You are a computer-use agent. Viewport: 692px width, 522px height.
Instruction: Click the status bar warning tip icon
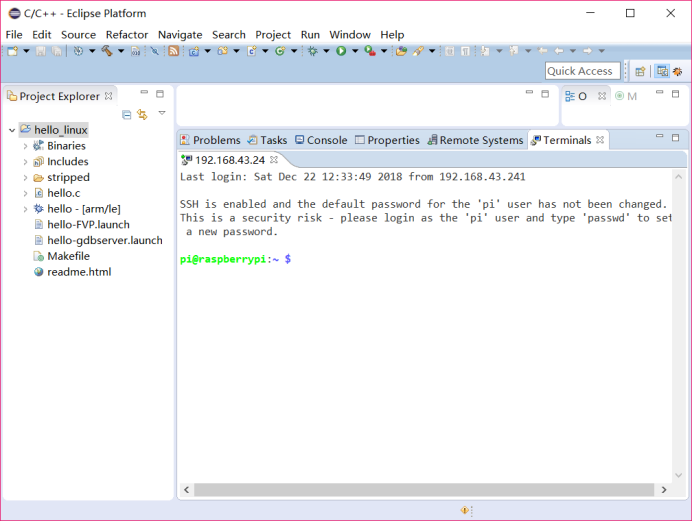(465, 511)
